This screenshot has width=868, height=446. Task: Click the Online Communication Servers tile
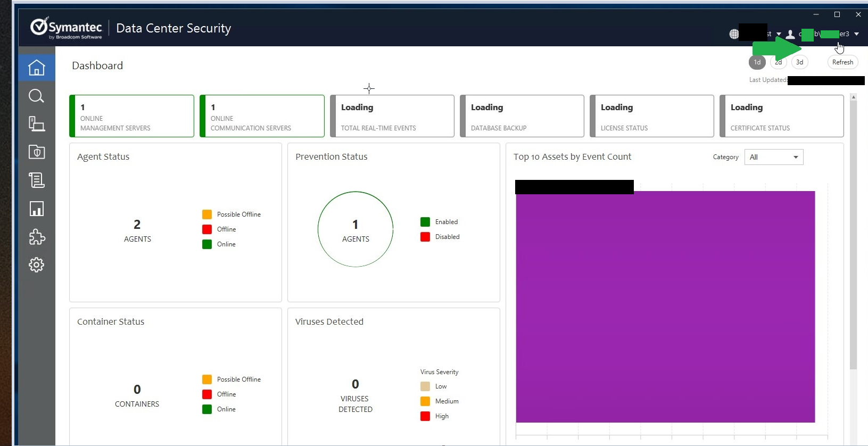(x=262, y=116)
